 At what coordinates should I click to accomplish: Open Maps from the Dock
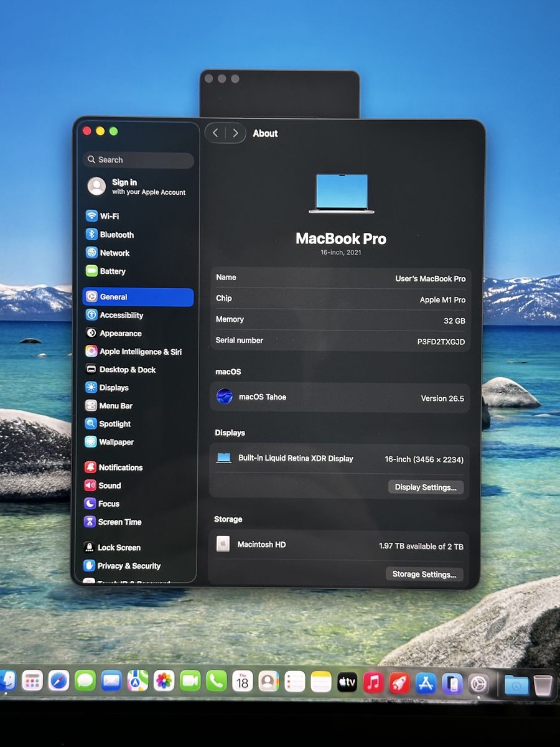pos(138,681)
